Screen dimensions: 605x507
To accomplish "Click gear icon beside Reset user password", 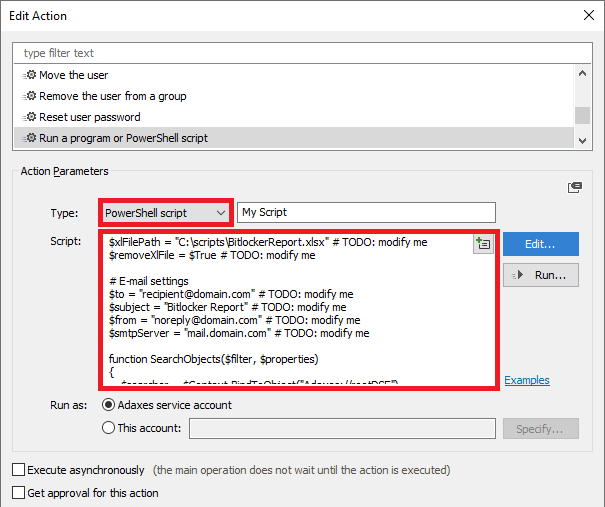I will pyautogui.click(x=30, y=117).
